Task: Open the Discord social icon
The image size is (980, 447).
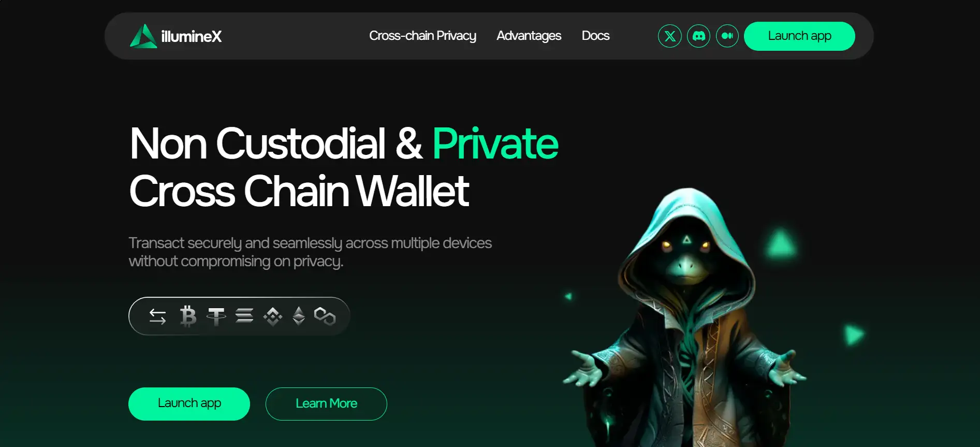Action: coord(698,36)
